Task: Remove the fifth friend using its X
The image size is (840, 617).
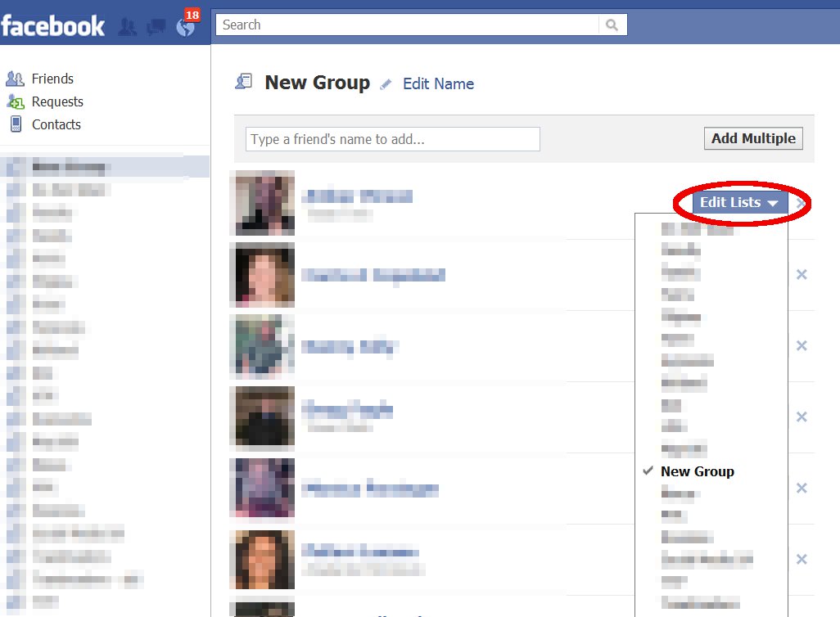Action: coord(802,488)
